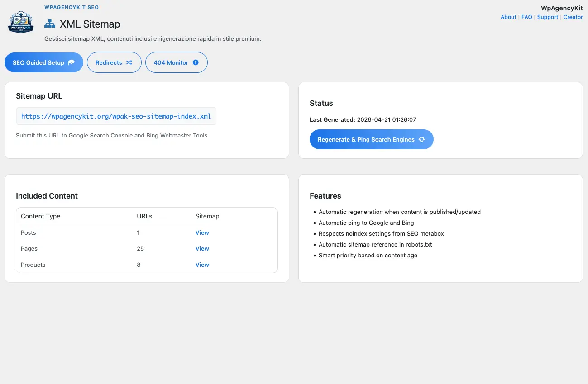588x384 pixels.
Task: Click the Posts URL count 1
Action: coord(139,233)
